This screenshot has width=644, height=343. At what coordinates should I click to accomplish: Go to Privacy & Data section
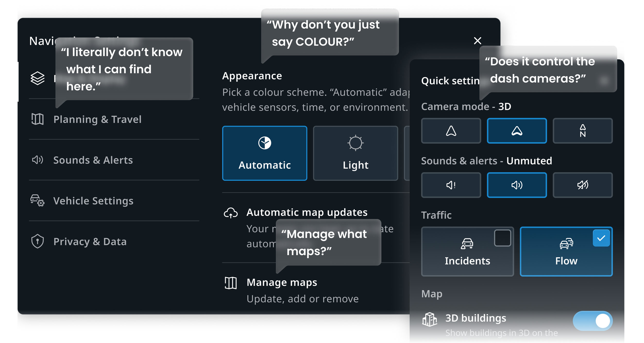90,242
